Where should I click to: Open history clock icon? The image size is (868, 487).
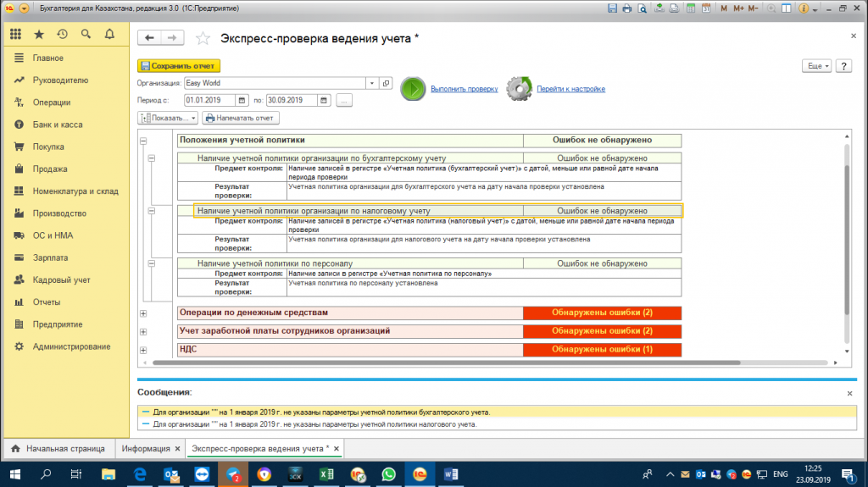[x=62, y=35]
